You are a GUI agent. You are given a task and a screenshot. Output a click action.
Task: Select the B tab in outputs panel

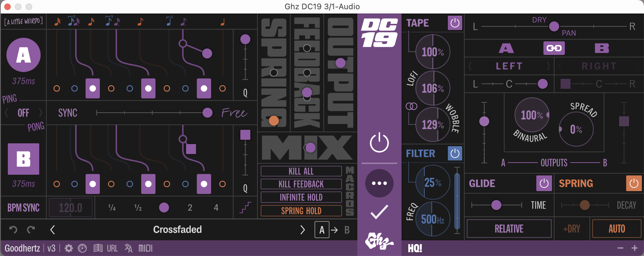(602, 48)
